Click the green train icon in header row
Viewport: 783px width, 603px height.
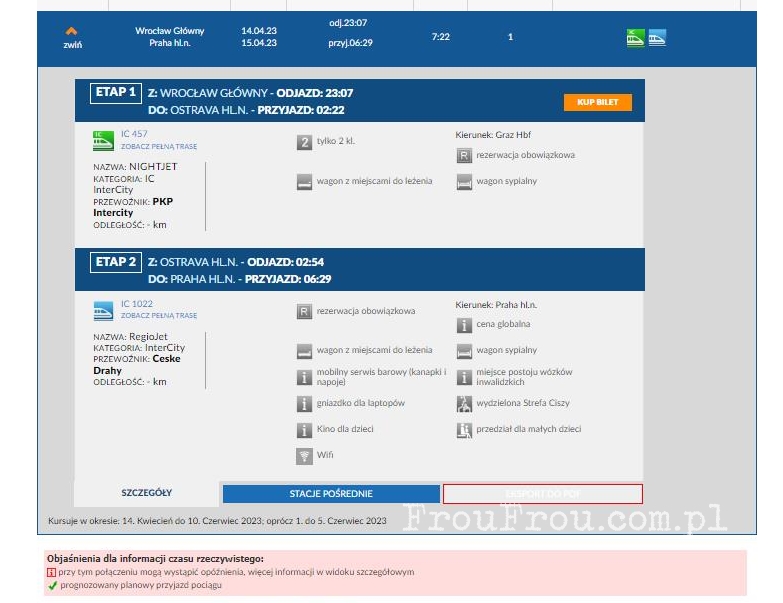tap(635, 38)
